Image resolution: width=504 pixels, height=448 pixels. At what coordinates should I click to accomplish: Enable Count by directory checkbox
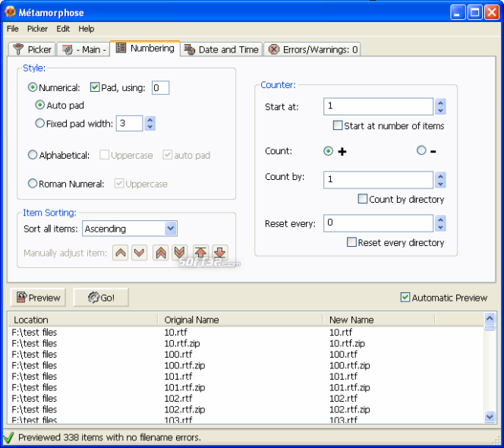(x=362, y=199)
